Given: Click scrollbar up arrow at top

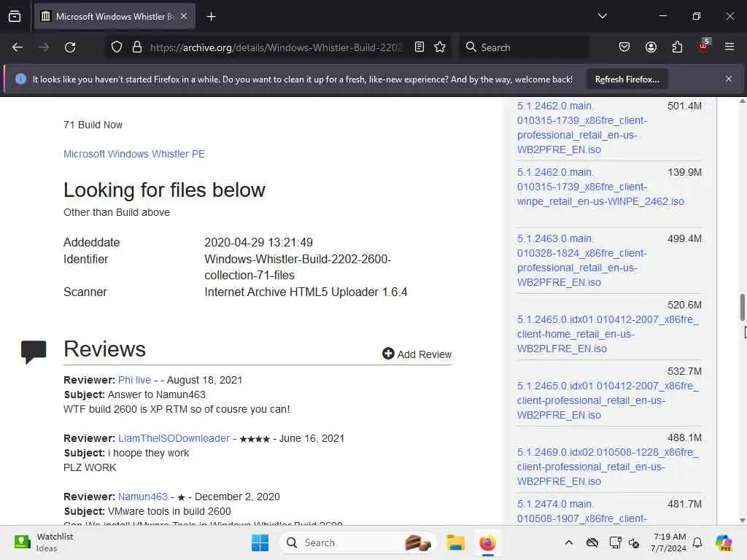Looking at the screenshot, I should [x=742, y=101].
